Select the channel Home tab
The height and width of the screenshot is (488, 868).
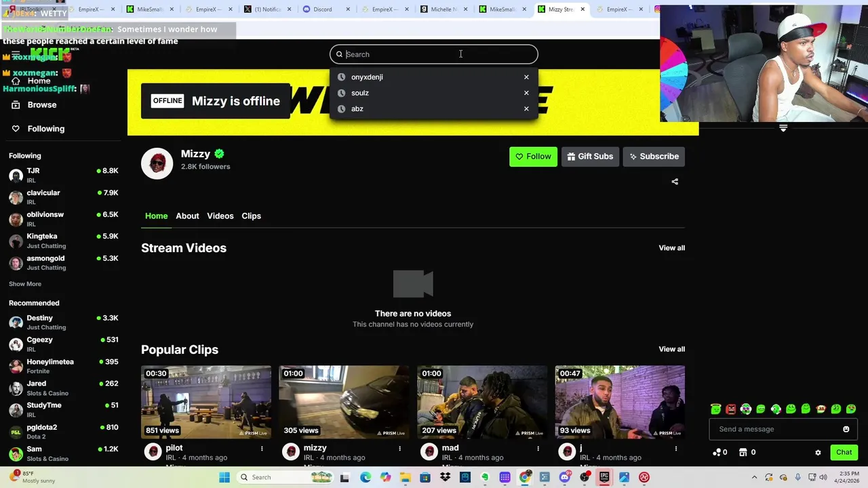156,216
